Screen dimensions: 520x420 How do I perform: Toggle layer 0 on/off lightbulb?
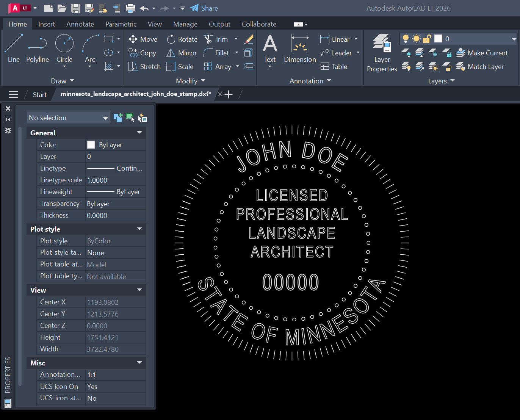pos(406,39)
